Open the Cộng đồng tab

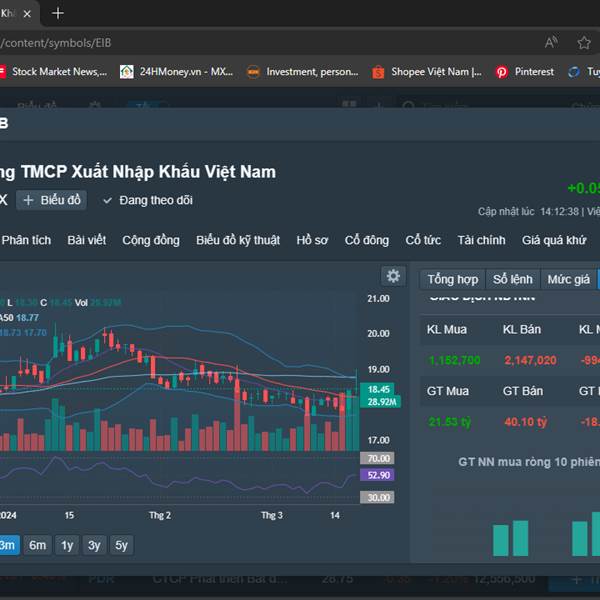pyautogui.click(x=151, y=240)
